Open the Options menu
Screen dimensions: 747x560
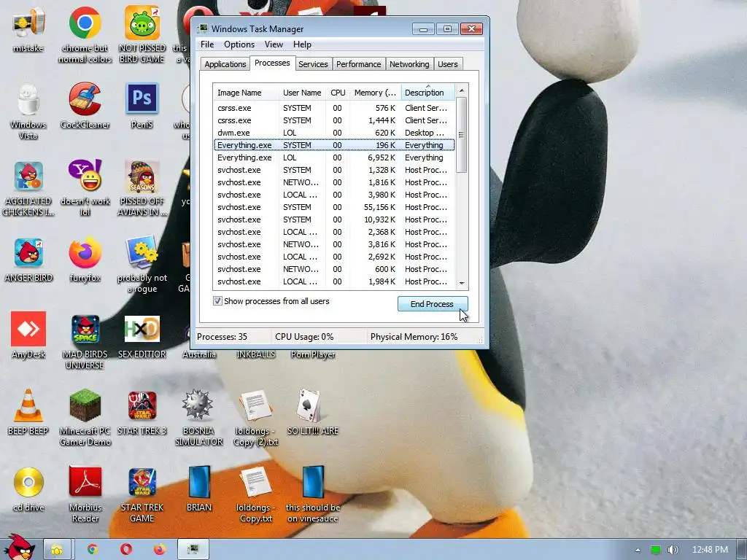pyautogui.click(x=239, y=44)
